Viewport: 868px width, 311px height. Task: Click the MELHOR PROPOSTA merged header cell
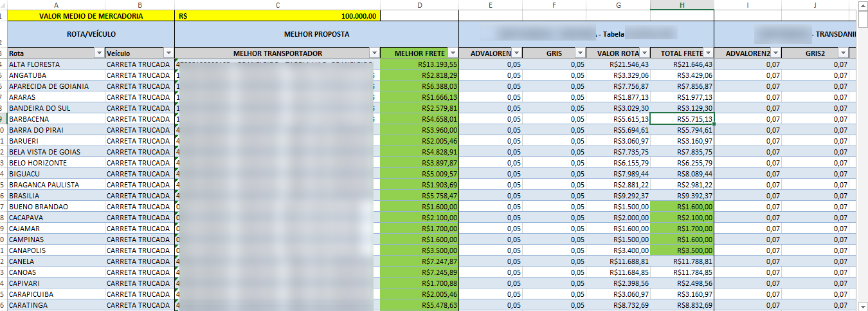pyautogui.click(x=316, y=34)
